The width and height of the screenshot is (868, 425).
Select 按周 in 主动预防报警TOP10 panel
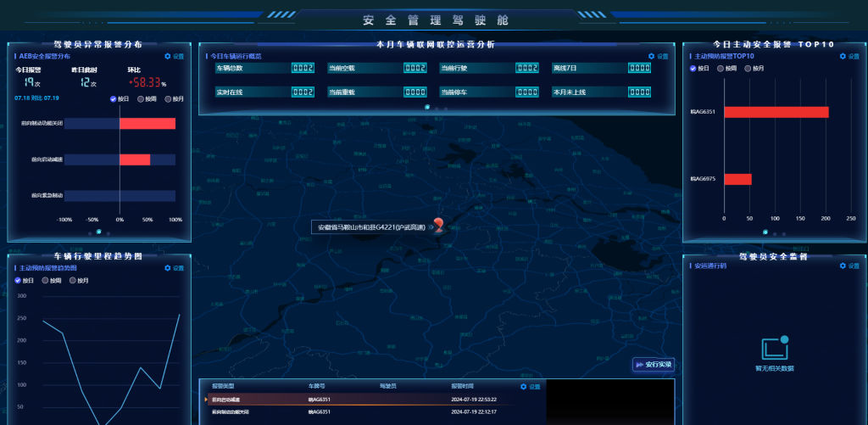726,68
